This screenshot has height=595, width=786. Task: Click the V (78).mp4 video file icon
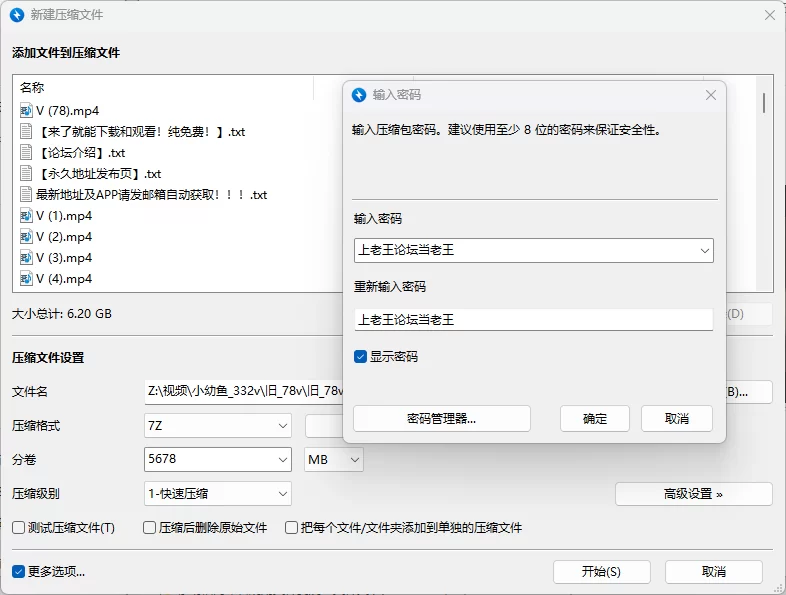pos(27,111)
